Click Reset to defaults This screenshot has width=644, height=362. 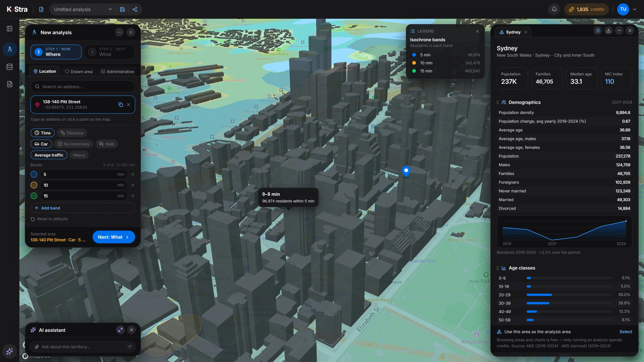pyautogui.click(x=49, y=219)
